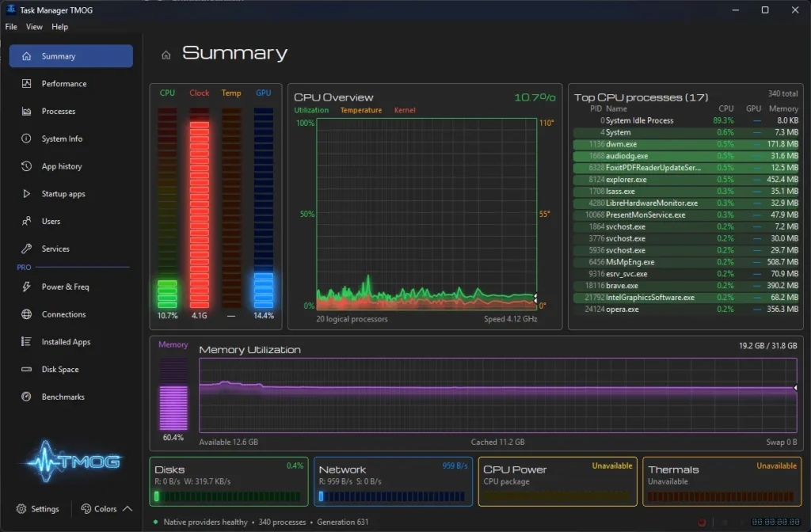Screen dimensions: 811x532
Task: Select the explorer.exe process row
Action: tap(686, 180)
